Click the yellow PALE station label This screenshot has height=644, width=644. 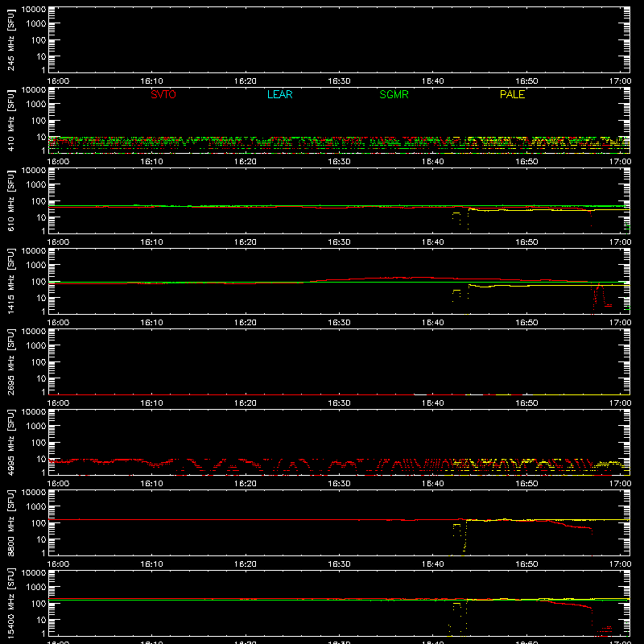pyautogui.click(x=512, y=94)
